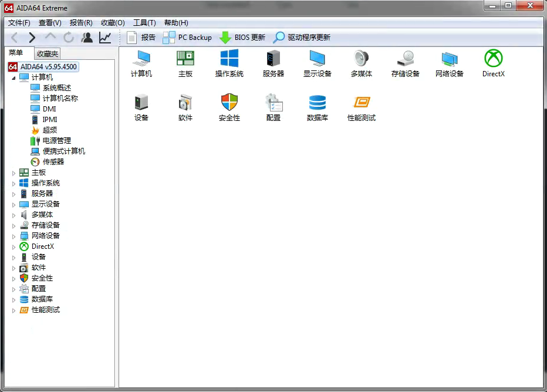The width and height of the screenshot is (547, 392).
Task: Open the 性能测试 benchmark icon in main panel
Action: click(x=361, y=103)
